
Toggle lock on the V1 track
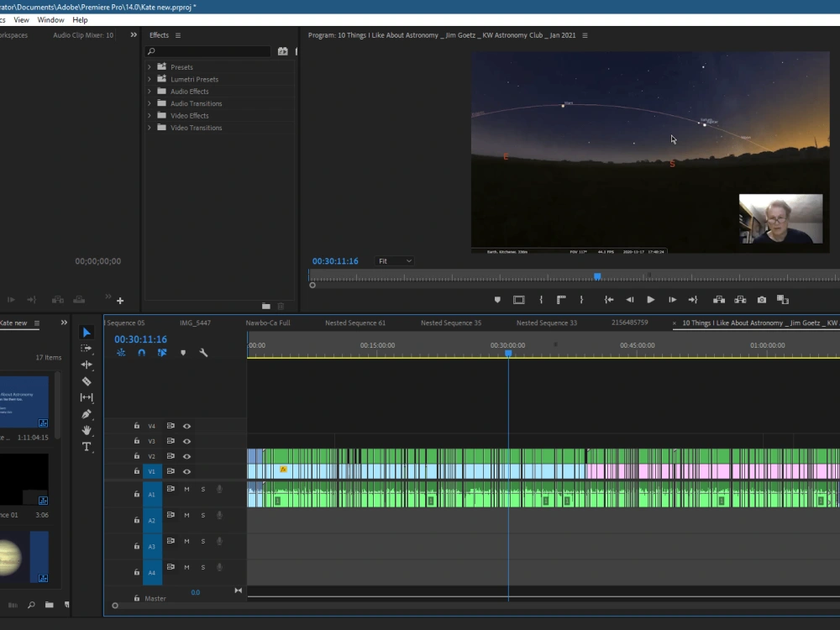pyautogui.click(x=137, y=471)
